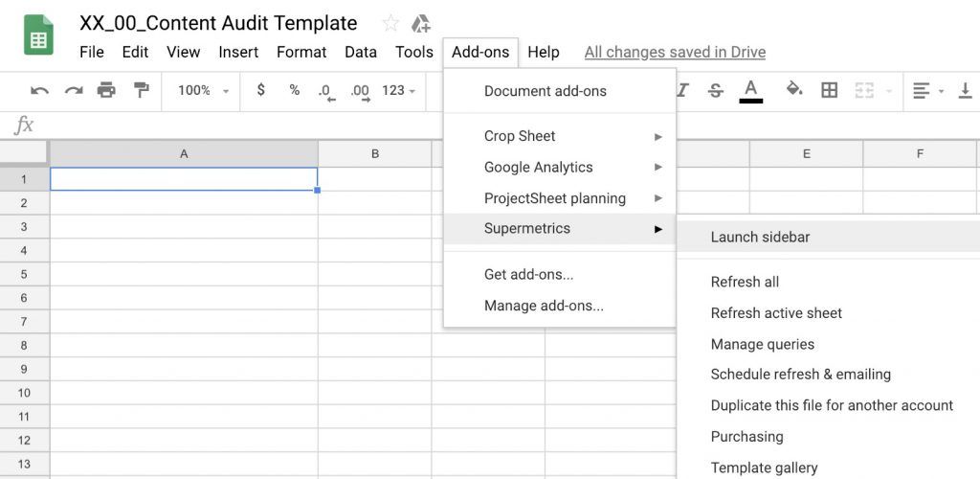Select Document add-ons
The width and height of the screenshot is (980, 479).
(559, 91)
